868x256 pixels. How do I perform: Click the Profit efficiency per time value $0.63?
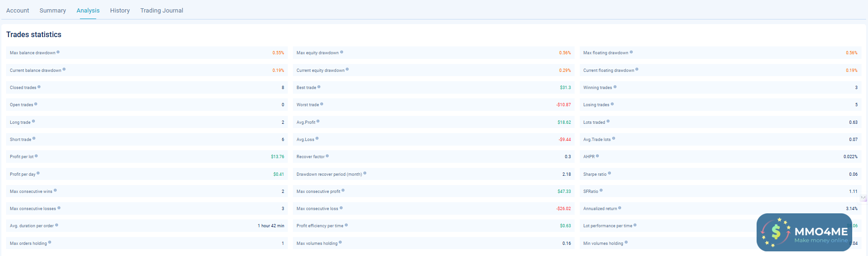click(565, 226)
